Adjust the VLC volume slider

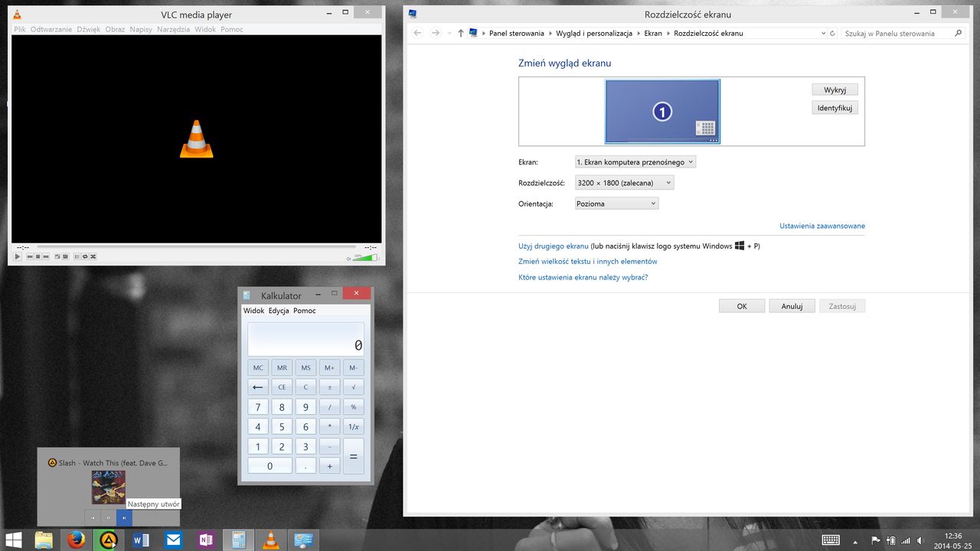coord(365,257)
